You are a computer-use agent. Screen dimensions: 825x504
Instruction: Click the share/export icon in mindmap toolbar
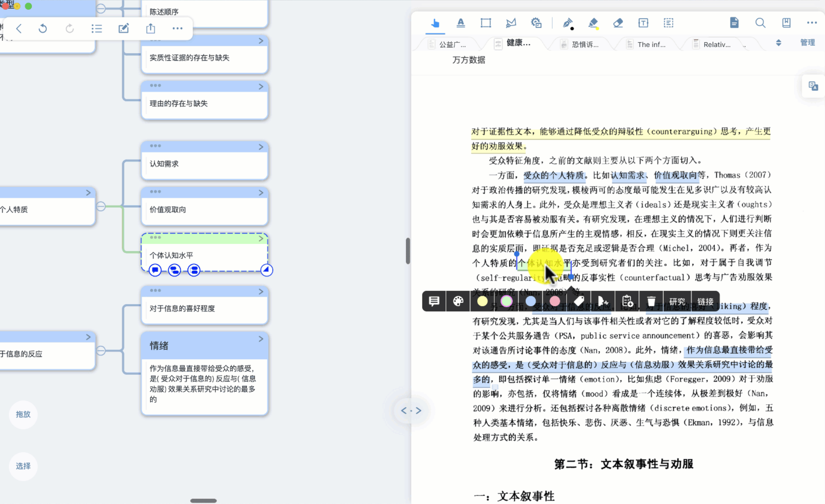[x=151, y=29]
